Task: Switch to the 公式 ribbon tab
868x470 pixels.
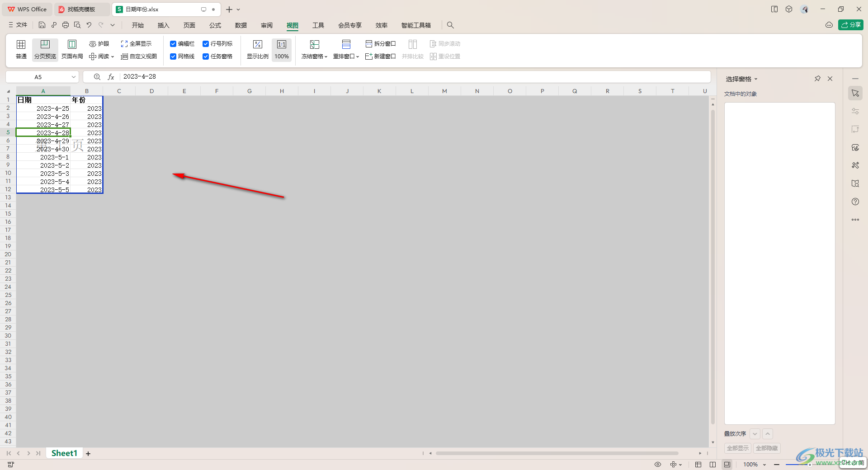Action: (215, 25)
